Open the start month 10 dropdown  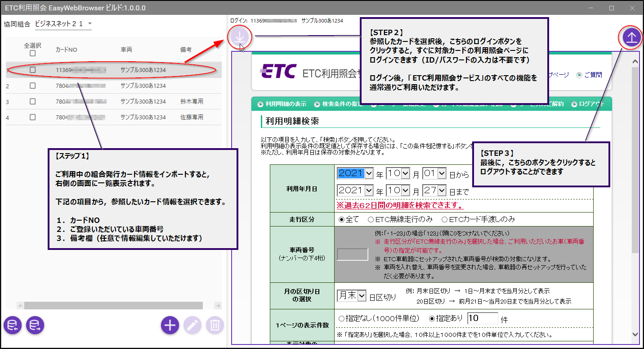(398, 173)
